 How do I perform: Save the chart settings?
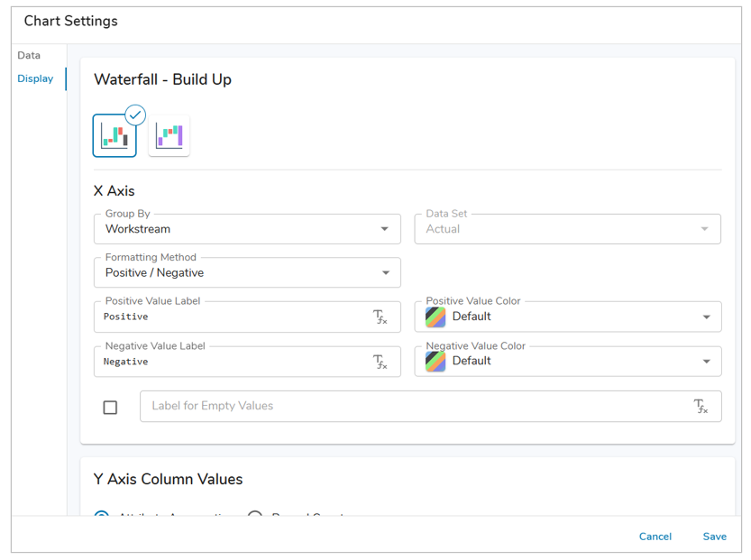pos(714,537)
